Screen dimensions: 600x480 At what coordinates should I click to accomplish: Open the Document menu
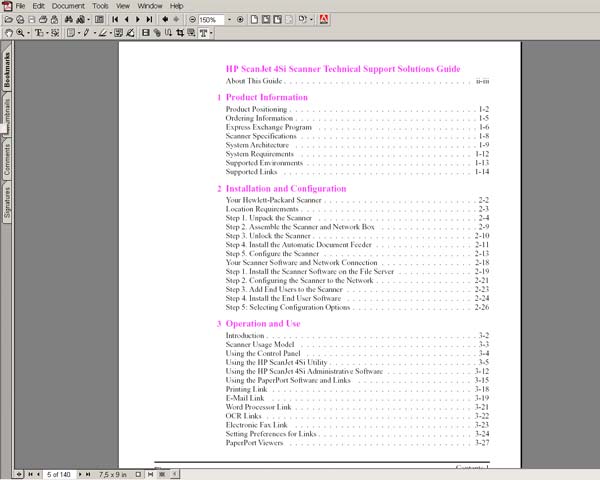pos(68,6)
